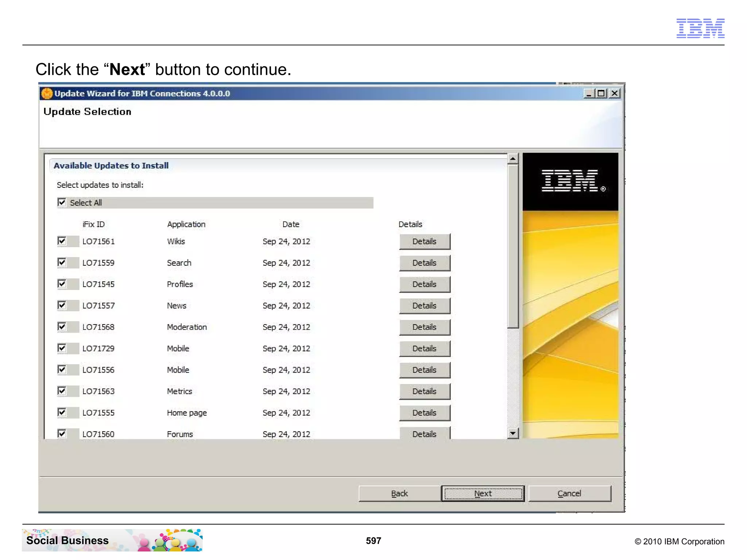Open Details for the Wikis fix
Image resolution: width=747 pixels, height=560 pixels.
(425, 241)
